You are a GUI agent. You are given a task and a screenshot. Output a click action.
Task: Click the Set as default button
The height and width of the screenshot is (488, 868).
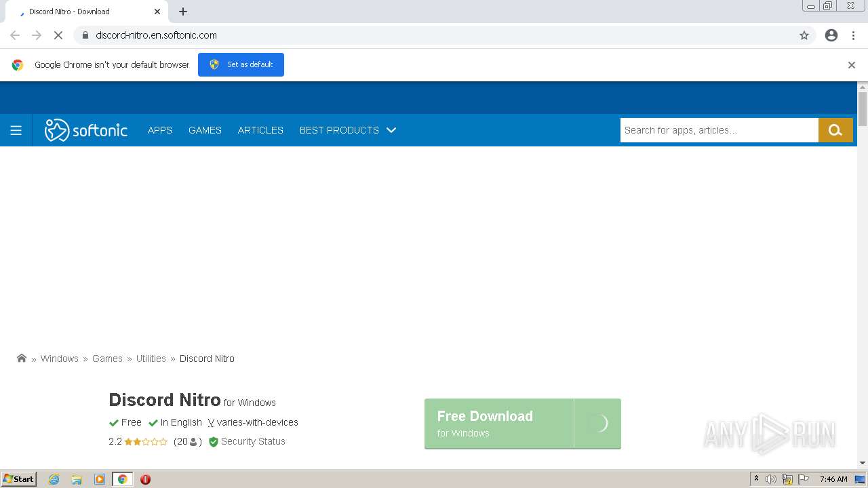point(241,64)
